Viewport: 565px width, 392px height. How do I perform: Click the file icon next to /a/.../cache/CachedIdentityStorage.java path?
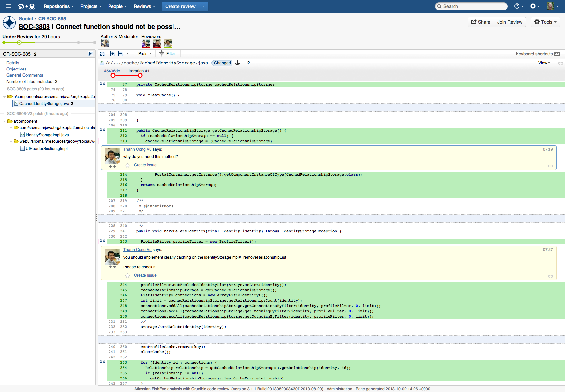click(102, 63)
